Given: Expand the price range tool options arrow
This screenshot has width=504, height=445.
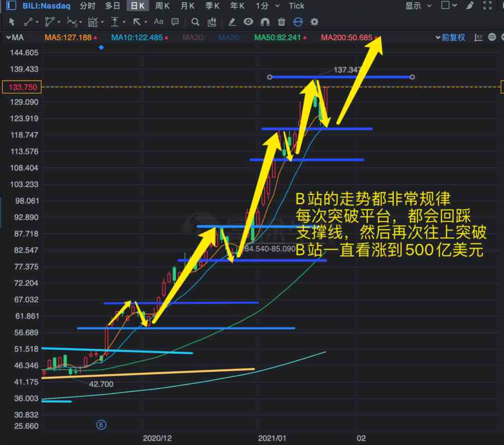Looking at the screenshot, I should [124, 22].
